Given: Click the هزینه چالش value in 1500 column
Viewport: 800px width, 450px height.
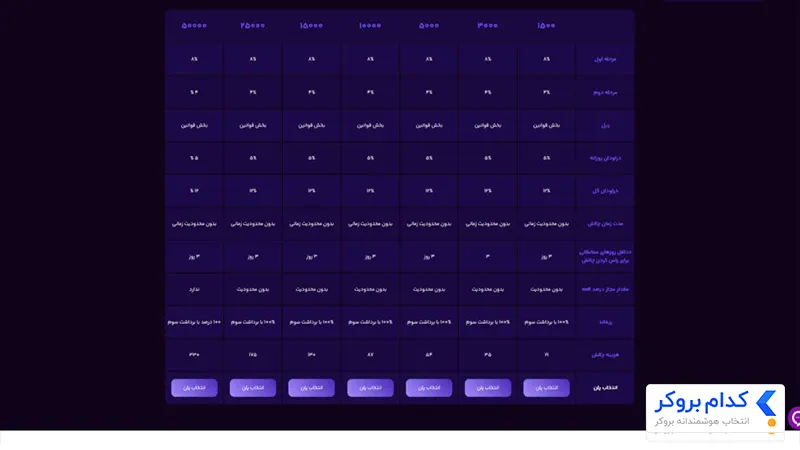Looking at the screenshot, I should point(546,355).
